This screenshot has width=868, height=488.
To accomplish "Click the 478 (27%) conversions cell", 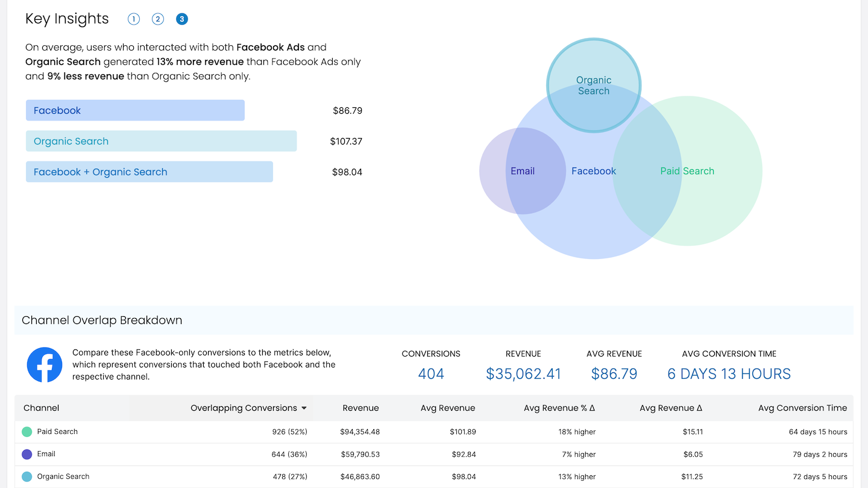I will pos(290,477).
